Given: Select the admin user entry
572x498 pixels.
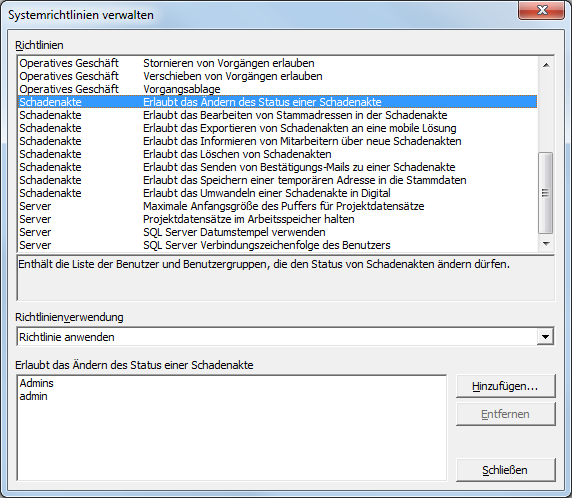Looking at the screenshot, I should pyautogui.click(x=33, y=396).
